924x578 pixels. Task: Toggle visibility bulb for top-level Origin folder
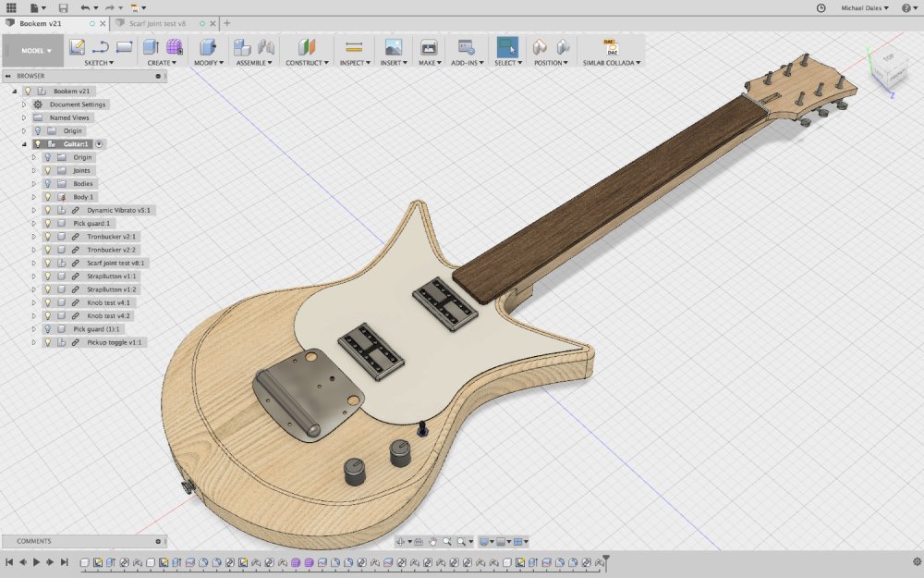coord(38,130)
